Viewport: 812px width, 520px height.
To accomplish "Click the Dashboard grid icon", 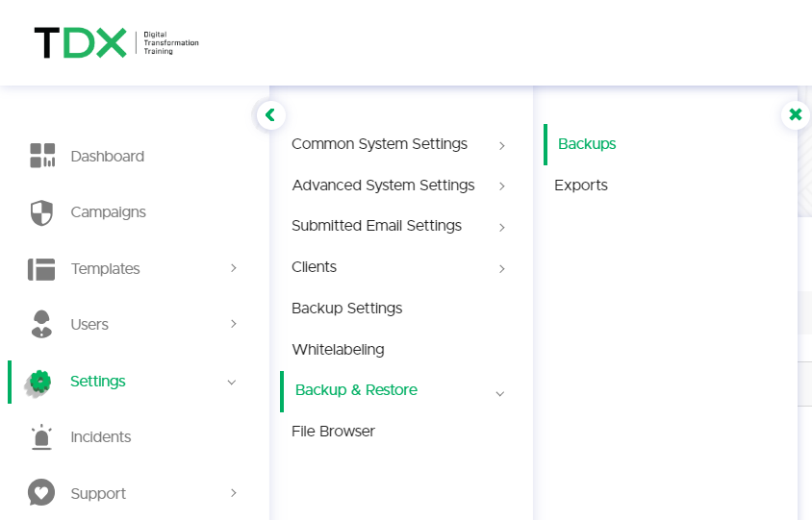I will click(x=42, y=156).
